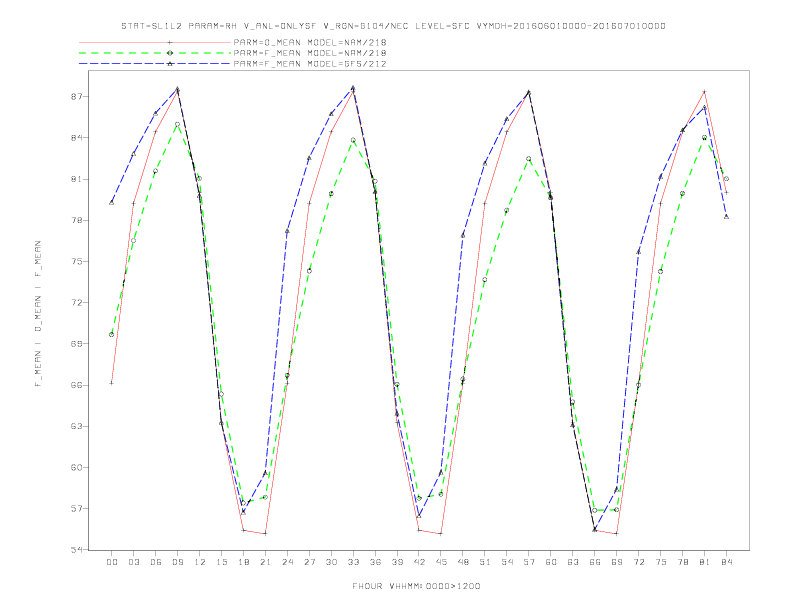Click x-axis forecast hour label 27
Screen dimensions: 792x612
point(309,562)
